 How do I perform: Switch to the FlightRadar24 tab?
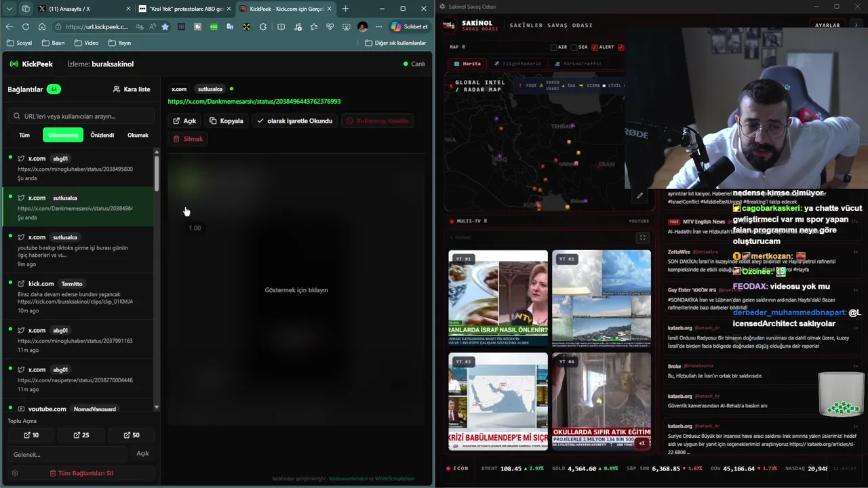517,64
